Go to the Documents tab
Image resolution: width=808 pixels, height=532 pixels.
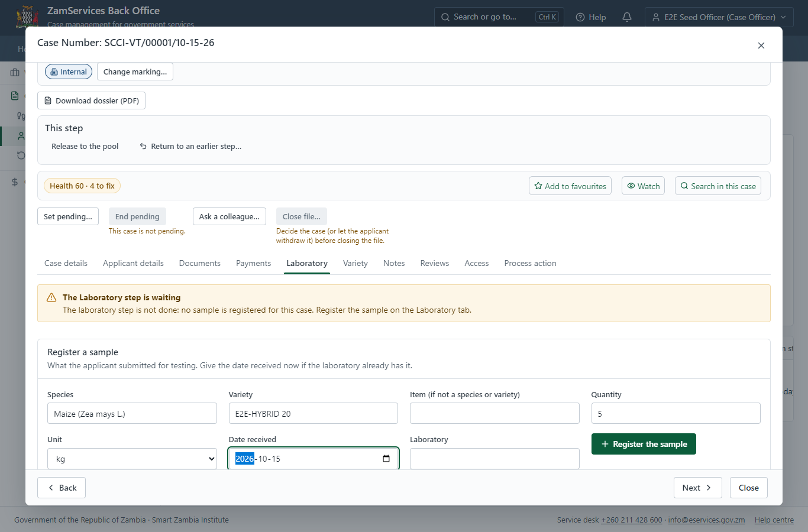pyautogui.click(x=200, y=264)
